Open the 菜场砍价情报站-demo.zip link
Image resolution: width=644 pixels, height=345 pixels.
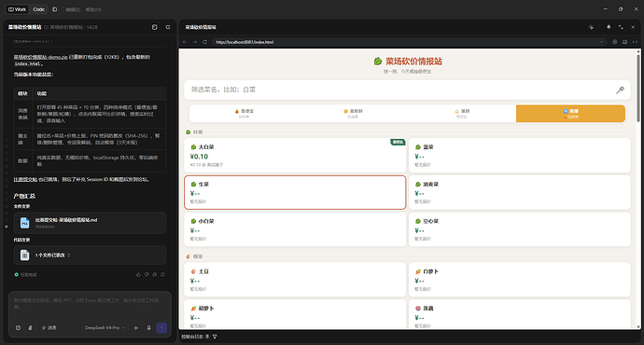[40, 57]
